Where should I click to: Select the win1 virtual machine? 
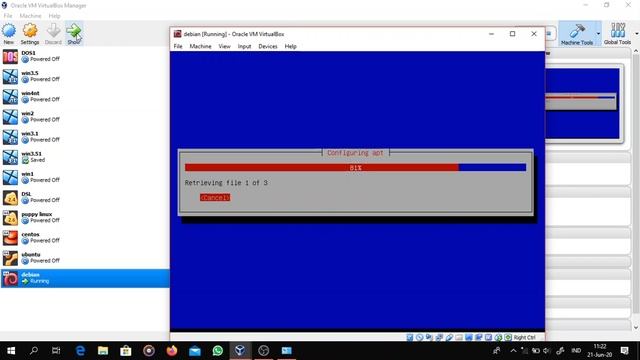click(x=85, y=177)
